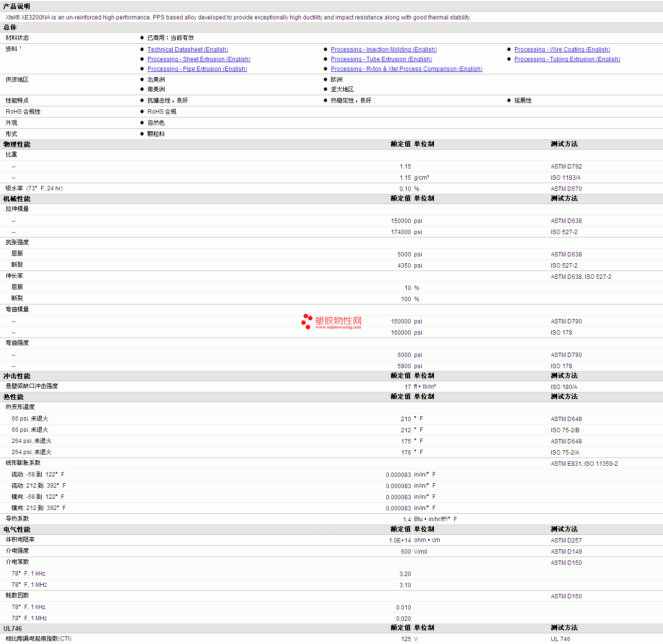Select the 悬壁梁缺口冲击强度 row label
The height and width of the screenshot is (644, 663).
(32, 386)
